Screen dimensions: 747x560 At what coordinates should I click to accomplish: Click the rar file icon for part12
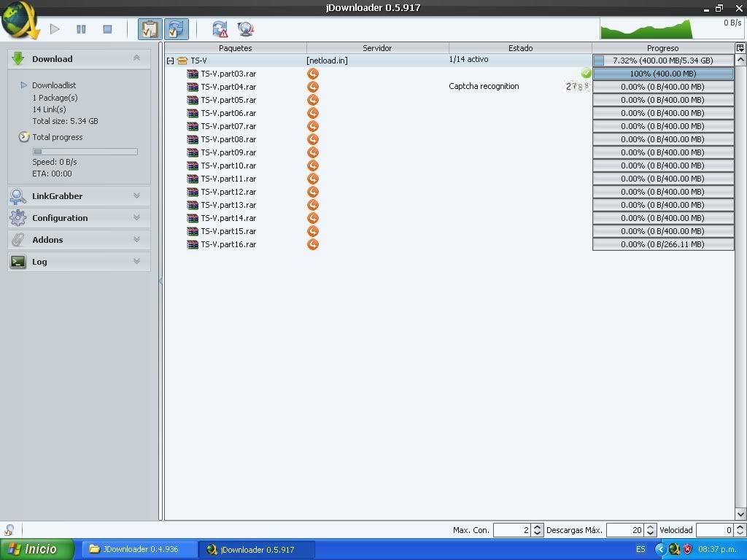(x=193, y=192)
